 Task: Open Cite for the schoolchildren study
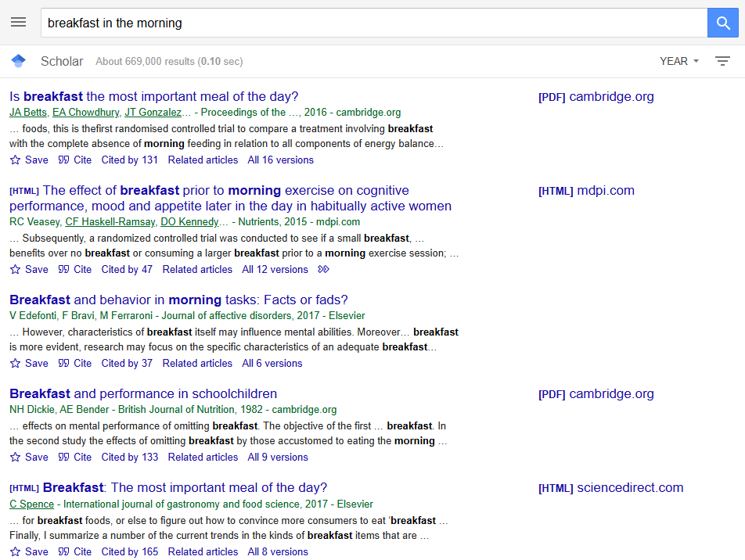point(81,457)
